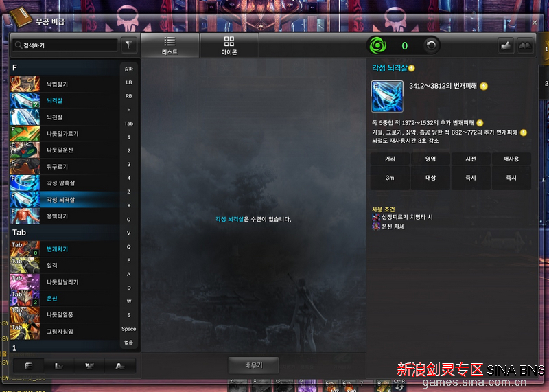The width and height of the screenshot is (549, 392).
Task: Click the 그림자침입 skill name
Action: [60, 332]
